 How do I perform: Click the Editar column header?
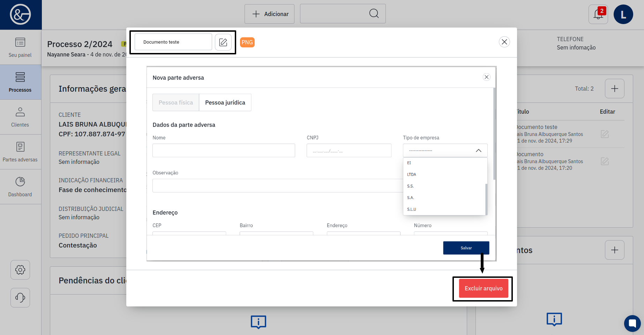607,112
